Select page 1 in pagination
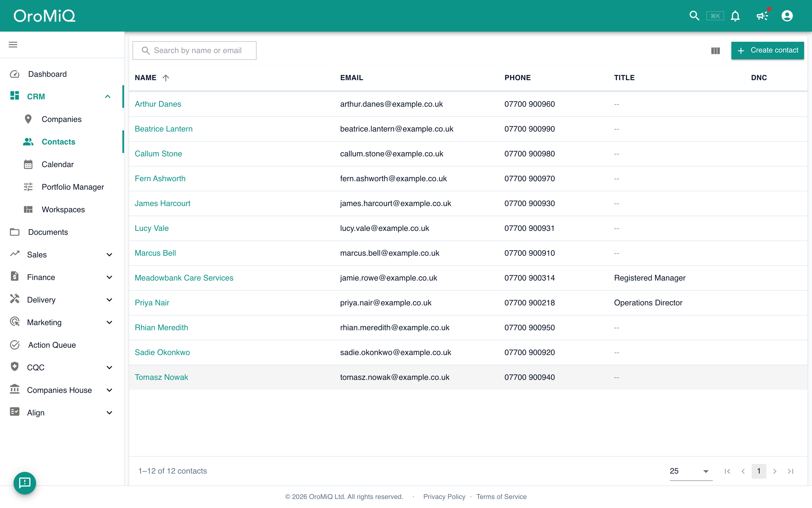This screenshot has width=812, height=508. (x=759, y=471)
